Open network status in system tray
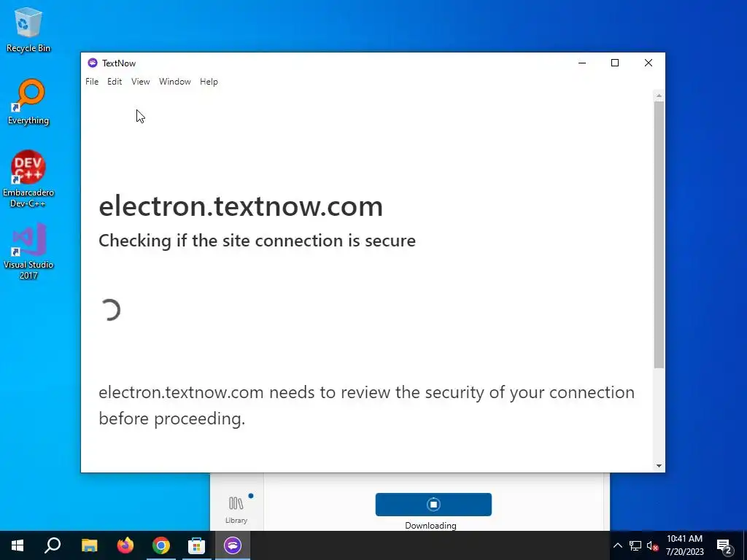The height and width of the screenshot is (560, 747). [635, 545]
